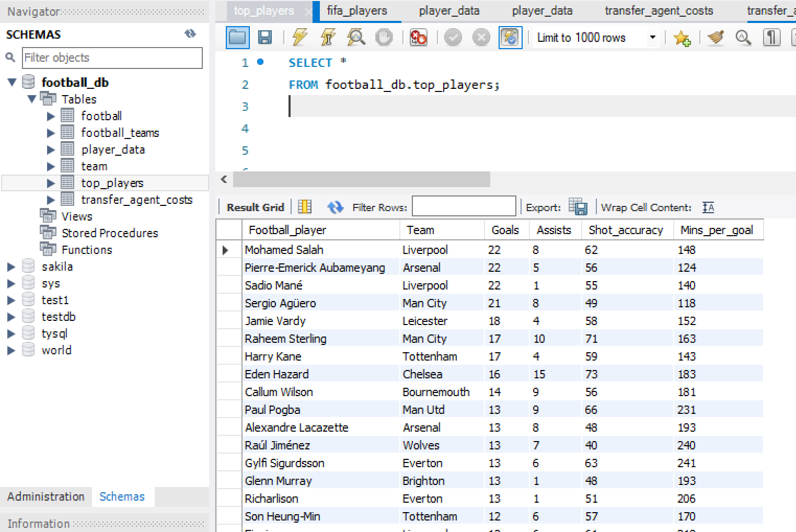
Task: Toggle autocommit mode button in toolbar
Action: point(510,38)
